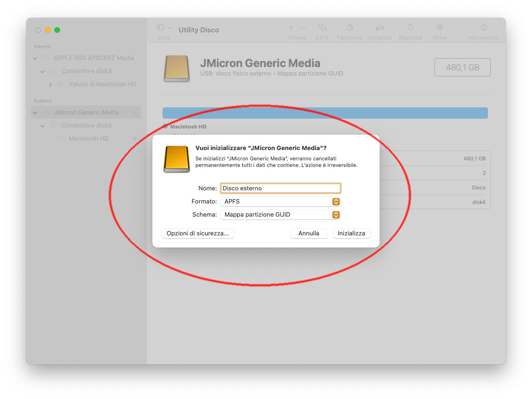Select Contenitore disk3 in sidebar

(86, 71)
